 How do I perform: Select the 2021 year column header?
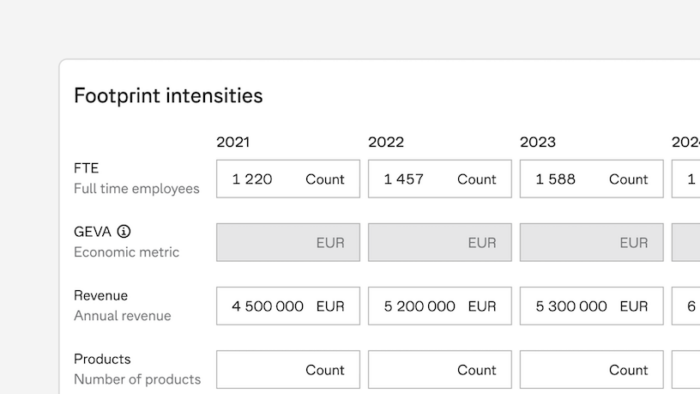click(x=233, y=142)
